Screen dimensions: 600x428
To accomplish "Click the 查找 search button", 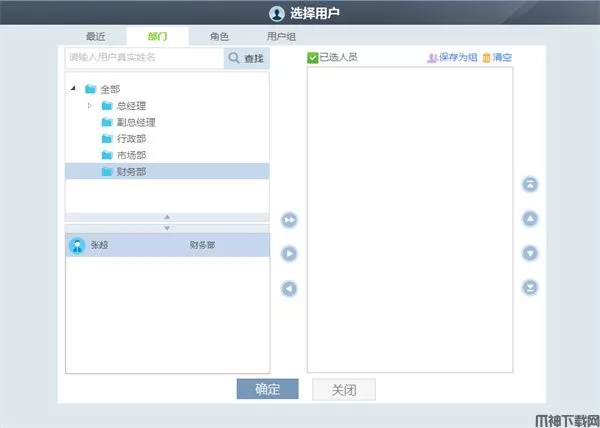I will tap(247, 58).
